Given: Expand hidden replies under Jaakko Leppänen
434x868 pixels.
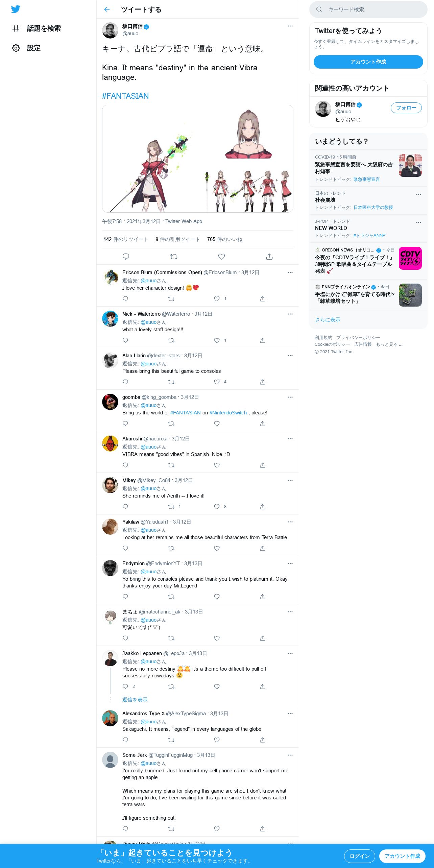Looking at the screenshot, I should tap(135, 700).
